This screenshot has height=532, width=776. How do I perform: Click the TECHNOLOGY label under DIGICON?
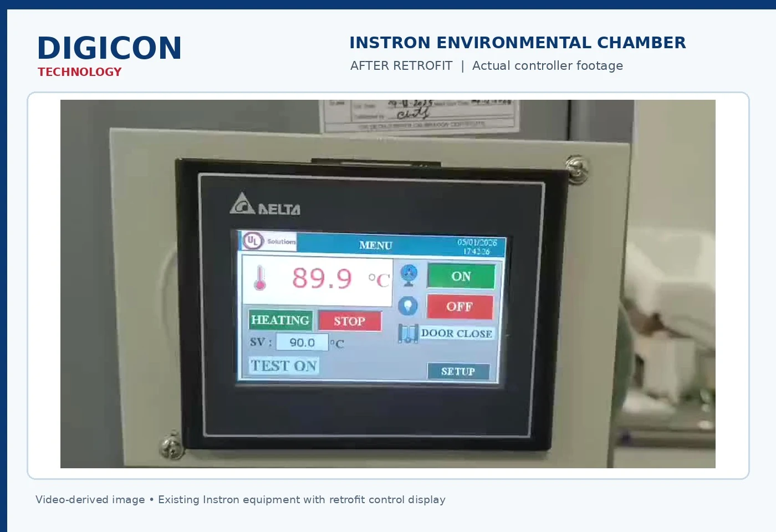79,72
